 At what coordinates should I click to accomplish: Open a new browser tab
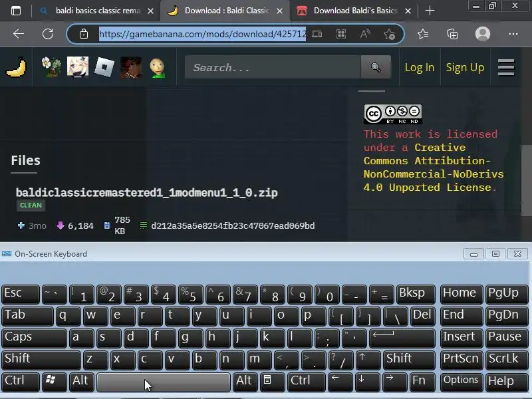430,11
